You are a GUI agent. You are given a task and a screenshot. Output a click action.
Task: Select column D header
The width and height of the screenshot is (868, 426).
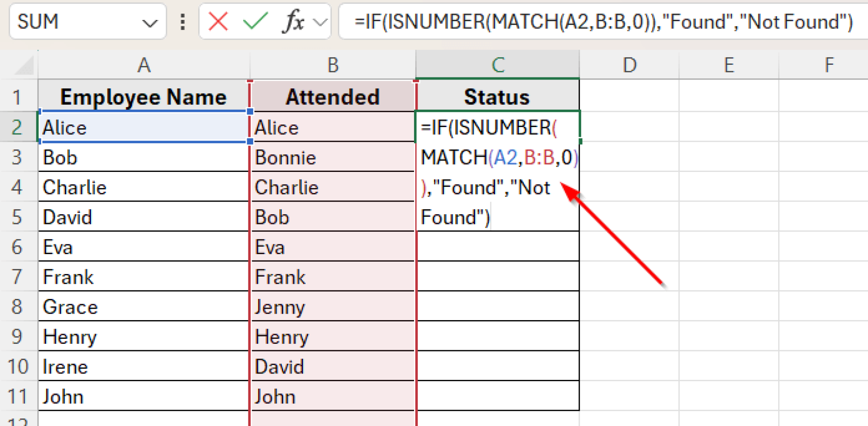629,64
